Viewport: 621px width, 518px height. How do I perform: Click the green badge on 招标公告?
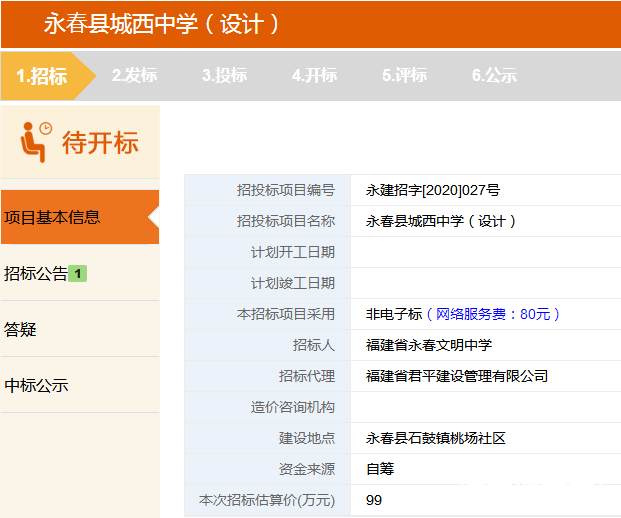coord(78,274)
